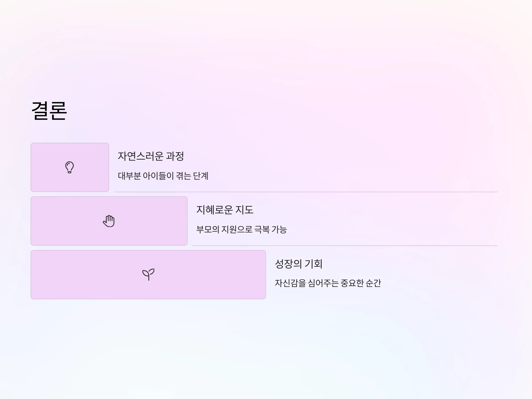Click the lightbulb icon

[70, 167]
